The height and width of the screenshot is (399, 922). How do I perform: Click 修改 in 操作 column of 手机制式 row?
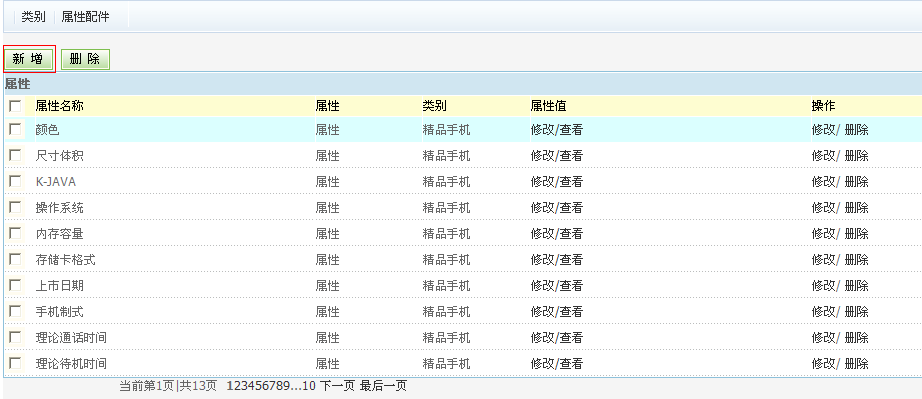click(x=824, y=311)
